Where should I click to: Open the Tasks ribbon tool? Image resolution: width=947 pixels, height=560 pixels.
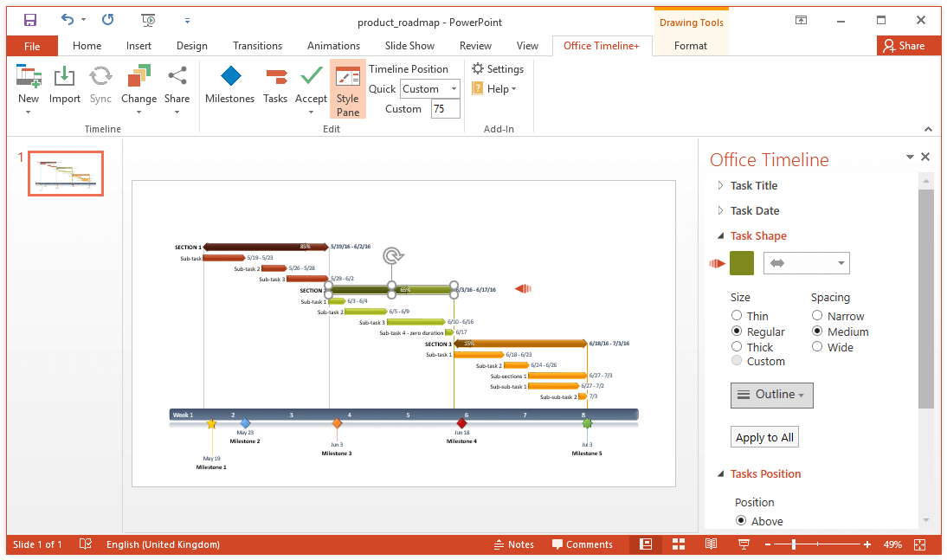click(x=275, y=85)
